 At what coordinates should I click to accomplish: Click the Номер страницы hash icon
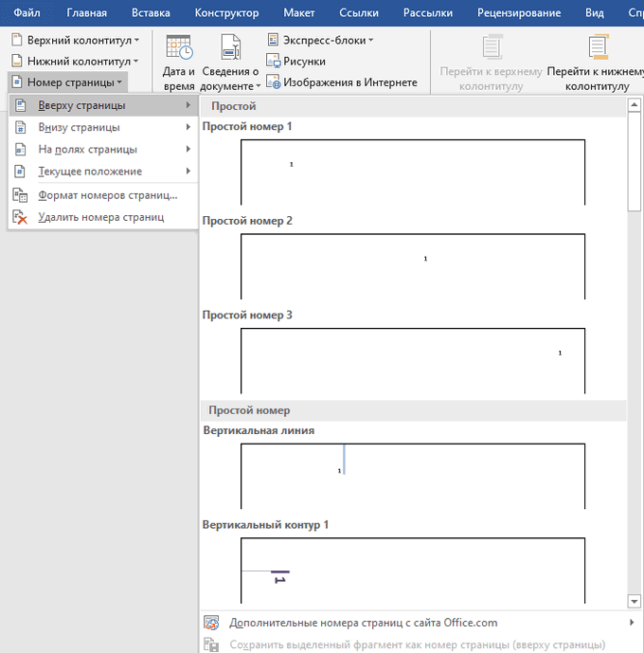17,82
